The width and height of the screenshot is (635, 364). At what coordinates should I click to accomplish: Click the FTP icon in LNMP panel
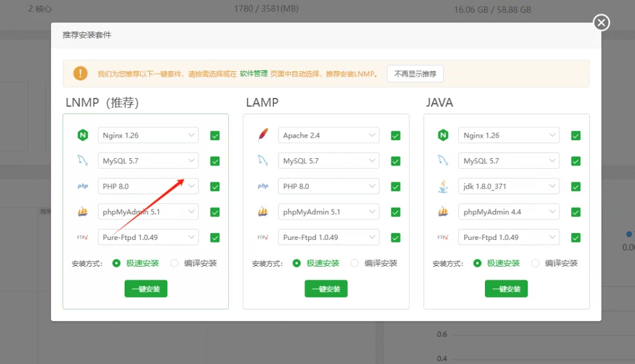pos(82,237)
